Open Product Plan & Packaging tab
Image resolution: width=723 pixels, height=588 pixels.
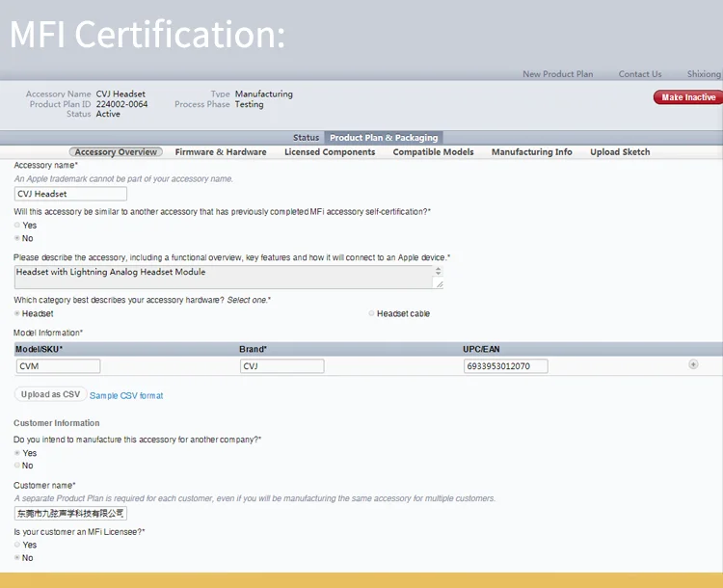[x=384, y=138]
